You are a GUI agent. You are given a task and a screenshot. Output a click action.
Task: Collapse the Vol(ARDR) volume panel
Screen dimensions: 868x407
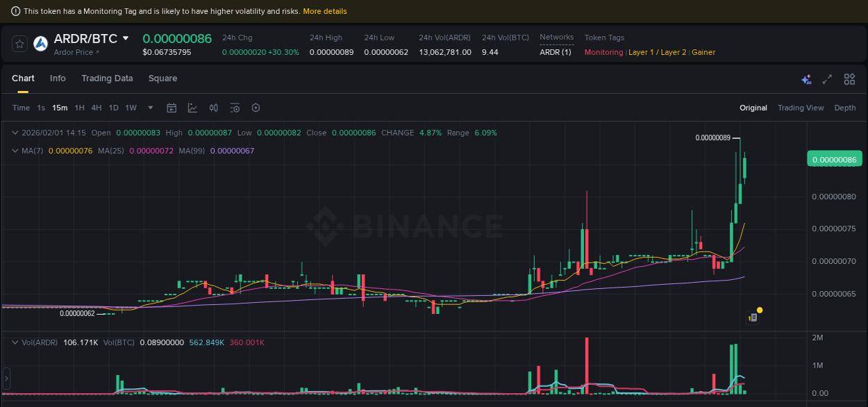pos(15,342)
